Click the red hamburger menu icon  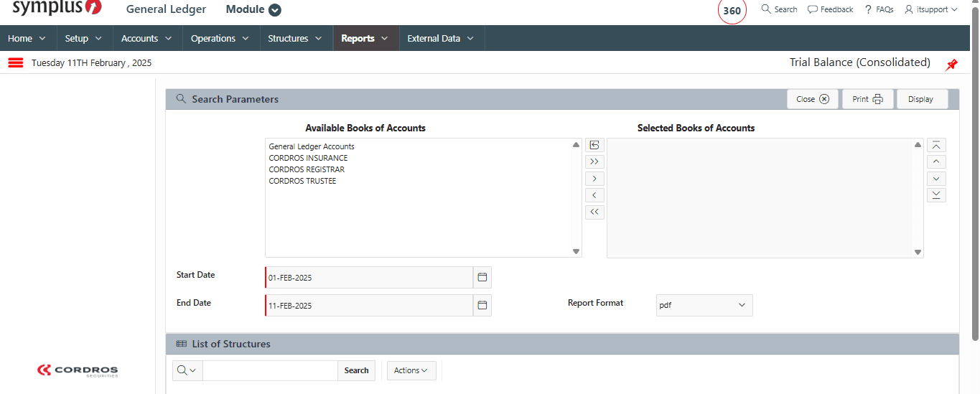tap(16, 63)
